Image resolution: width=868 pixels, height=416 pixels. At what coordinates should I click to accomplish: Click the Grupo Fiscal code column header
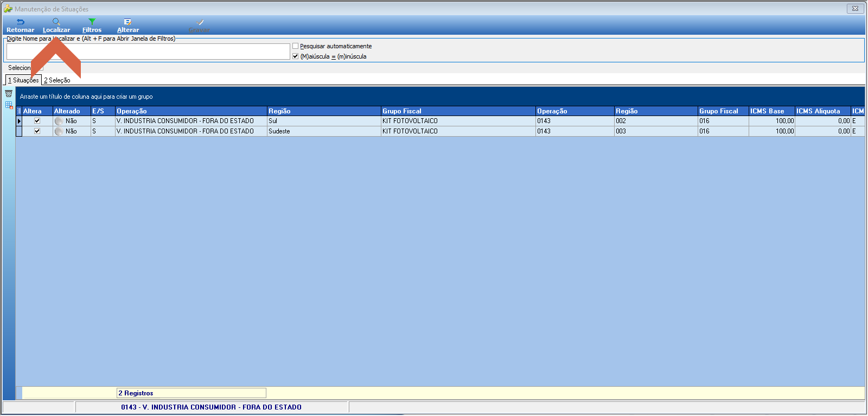[723, 111]
